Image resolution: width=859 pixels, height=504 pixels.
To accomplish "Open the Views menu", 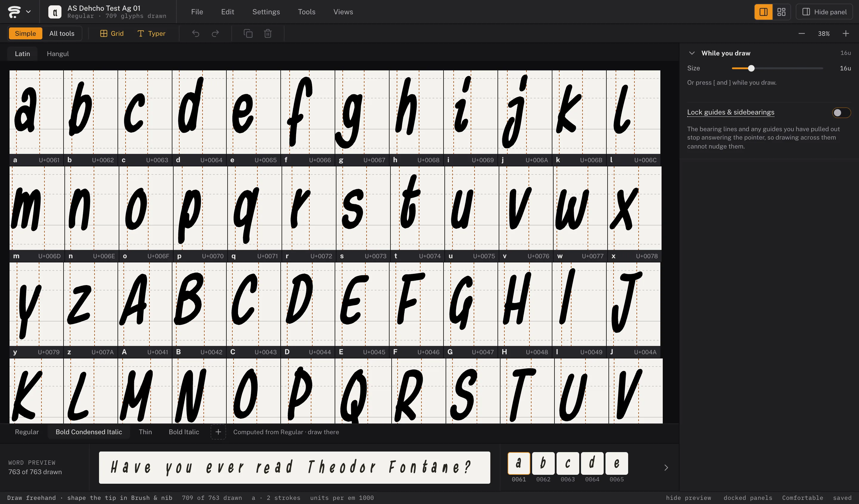I will pos(343,12).
